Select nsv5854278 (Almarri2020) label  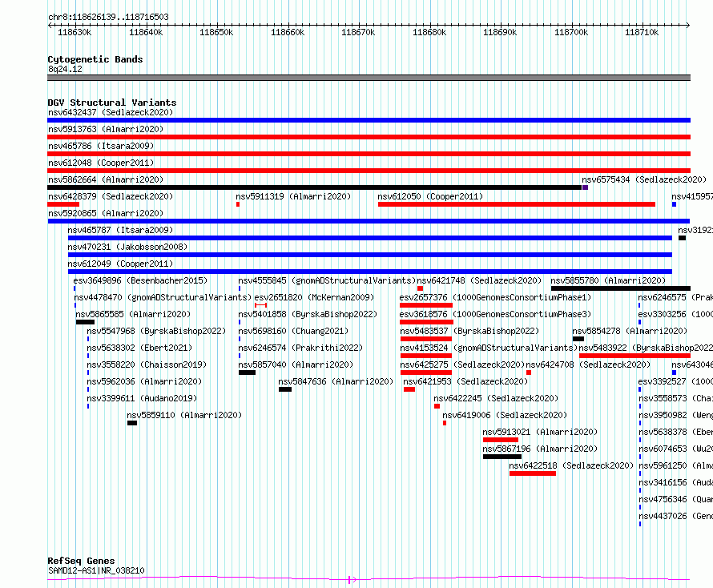[x=630, y=331]
